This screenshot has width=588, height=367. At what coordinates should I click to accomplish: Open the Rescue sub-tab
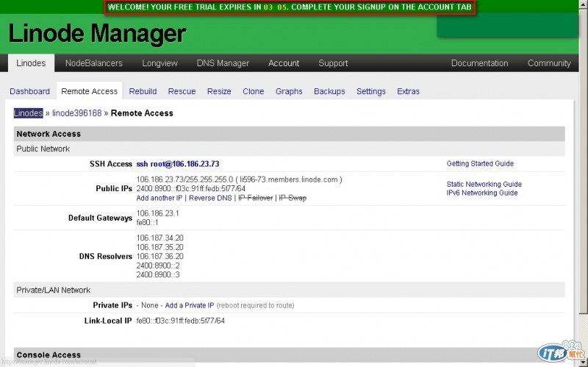182,91
